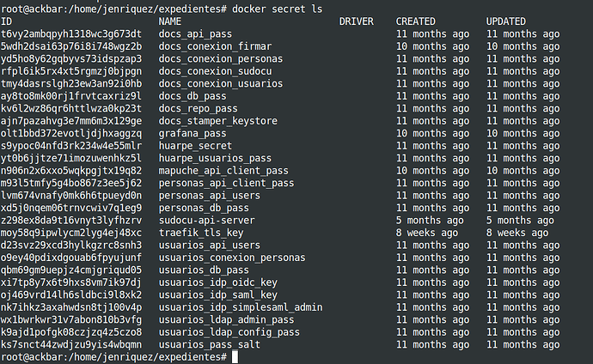Click the "docker secret ls" command text
The width and height of the screenshot is (593, 364).
[278, 9]
